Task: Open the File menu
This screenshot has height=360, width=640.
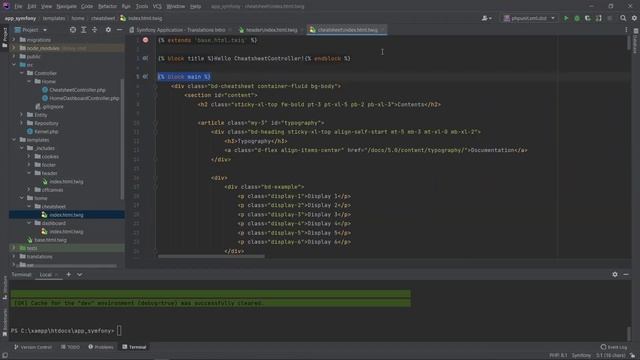Action: [18, 6]
